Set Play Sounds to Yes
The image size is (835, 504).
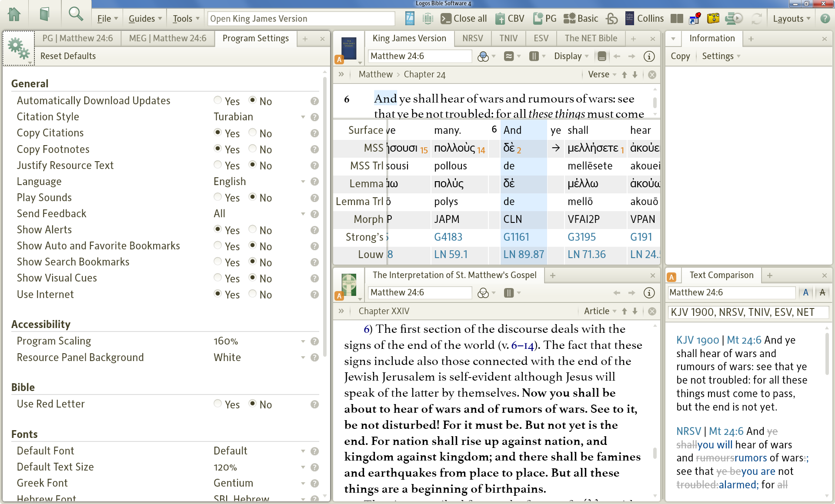pyautogui.click(x=218, y=196)
